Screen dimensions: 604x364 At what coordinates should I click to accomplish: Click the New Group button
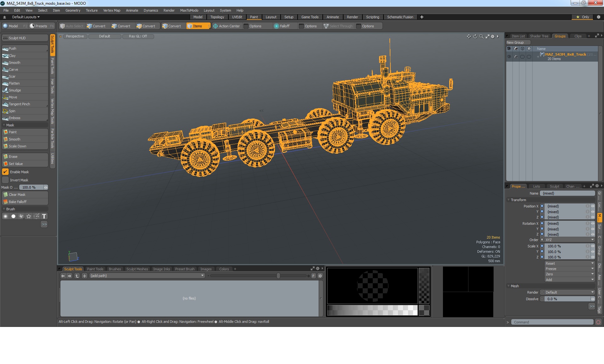coord(518,42)
